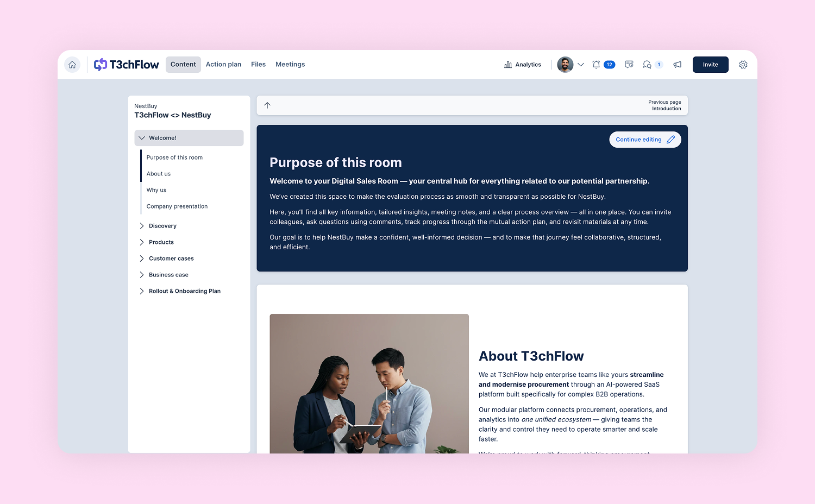Switch to the Action plan tab
815x504 pixels.
pyautogui.click(x=223, y=65)
